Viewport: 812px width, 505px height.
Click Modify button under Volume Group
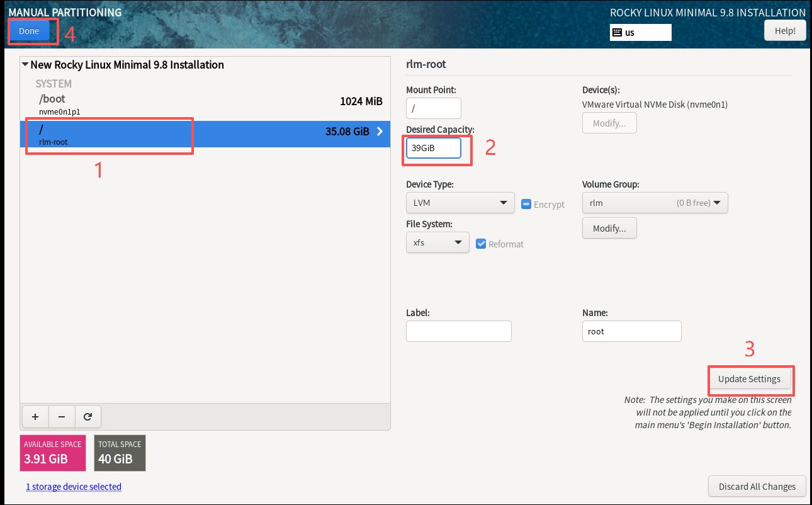pyautogui.click(x=609, y=228)
